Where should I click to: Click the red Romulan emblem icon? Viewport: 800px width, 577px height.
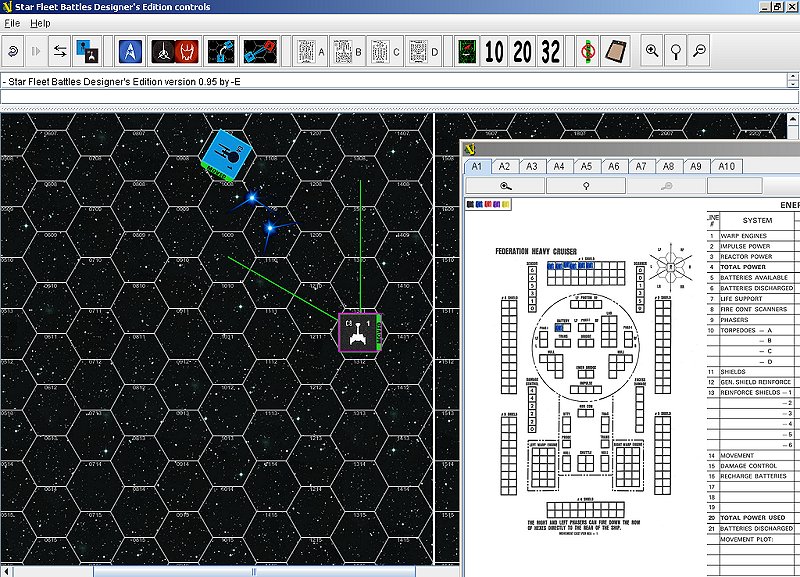[187, 52]
